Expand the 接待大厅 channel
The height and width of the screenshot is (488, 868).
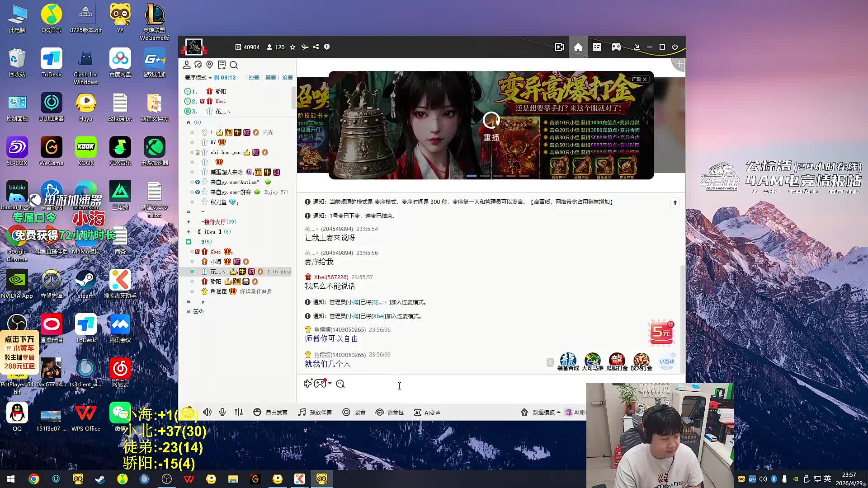tap(189, 222)
